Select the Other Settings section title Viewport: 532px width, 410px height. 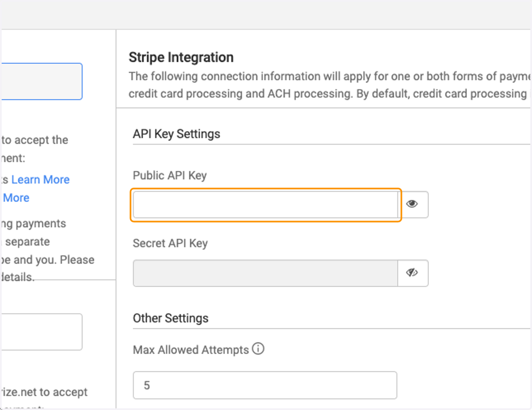171,318
